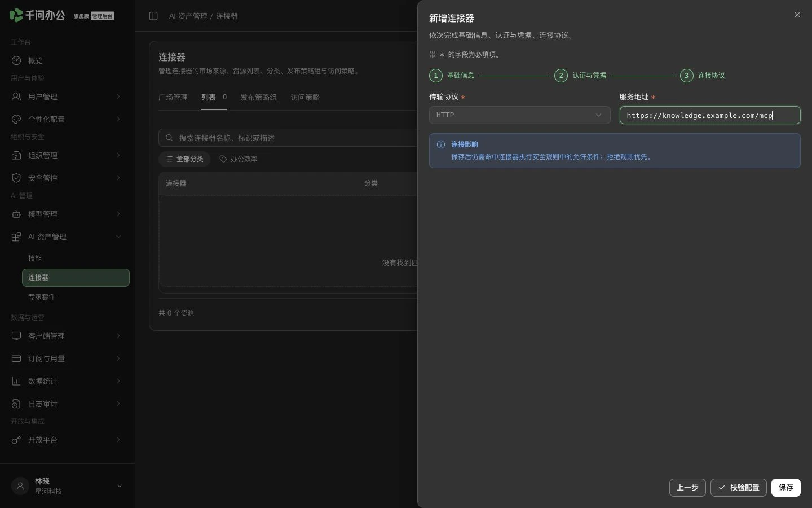Expand the 安全管控 chevron
Viewport: 812px width, 508px height.
pyautogui.click(x=118, y=178)
